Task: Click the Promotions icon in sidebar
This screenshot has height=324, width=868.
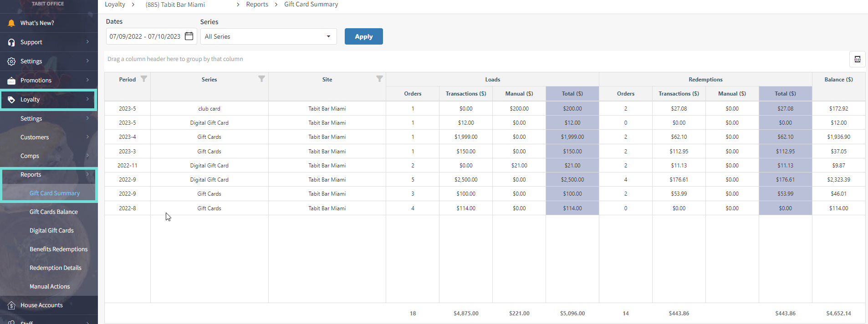Action: (x=11, y=81)
